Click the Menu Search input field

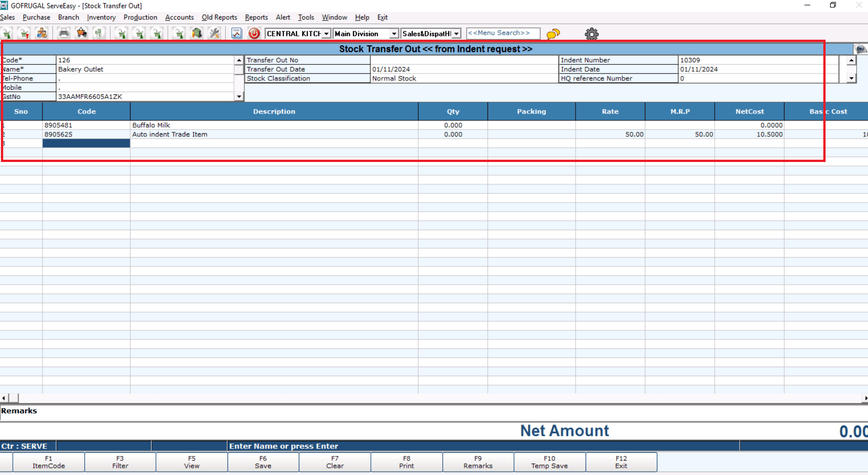[x=503, y=33]
